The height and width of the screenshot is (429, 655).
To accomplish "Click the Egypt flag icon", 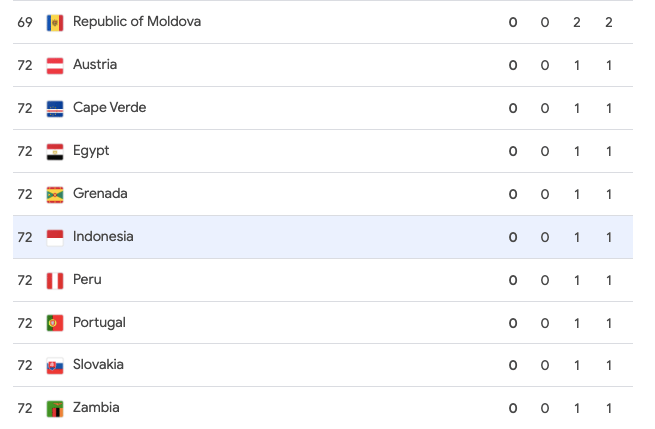I will (55, 151).
